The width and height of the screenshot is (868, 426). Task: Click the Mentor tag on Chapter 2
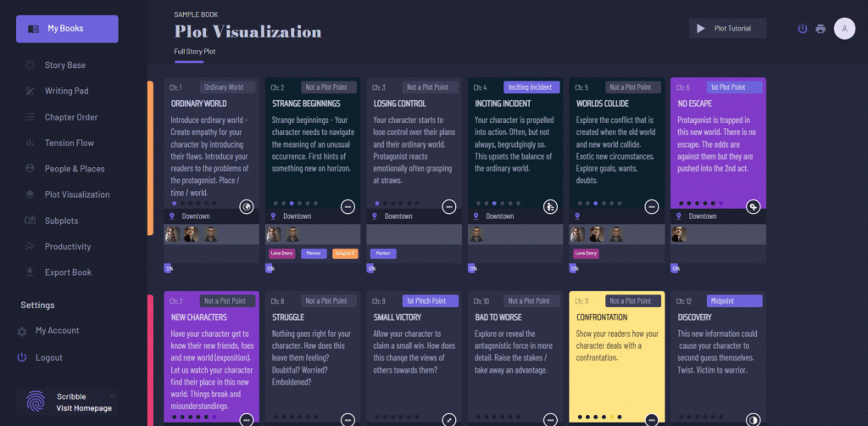[x=314, y=254]
